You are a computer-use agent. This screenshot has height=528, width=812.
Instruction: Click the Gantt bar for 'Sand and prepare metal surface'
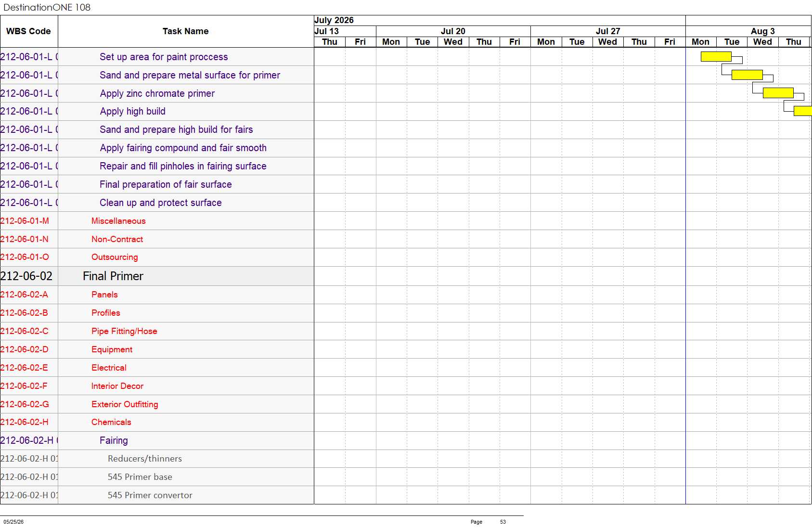pos(747,75)
